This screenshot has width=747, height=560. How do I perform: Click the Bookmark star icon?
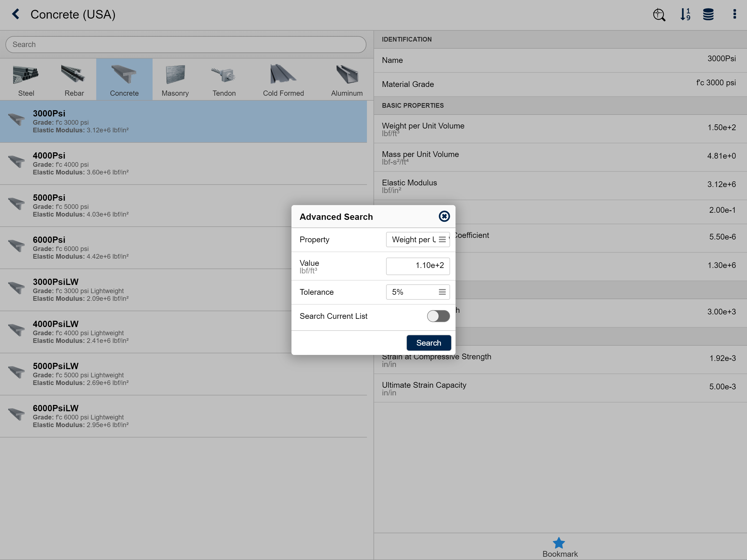tap(559, 543)
